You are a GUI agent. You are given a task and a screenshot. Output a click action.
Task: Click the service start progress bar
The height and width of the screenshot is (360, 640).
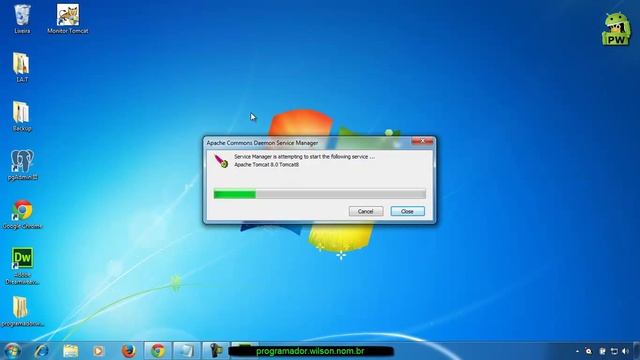[320, 194]
